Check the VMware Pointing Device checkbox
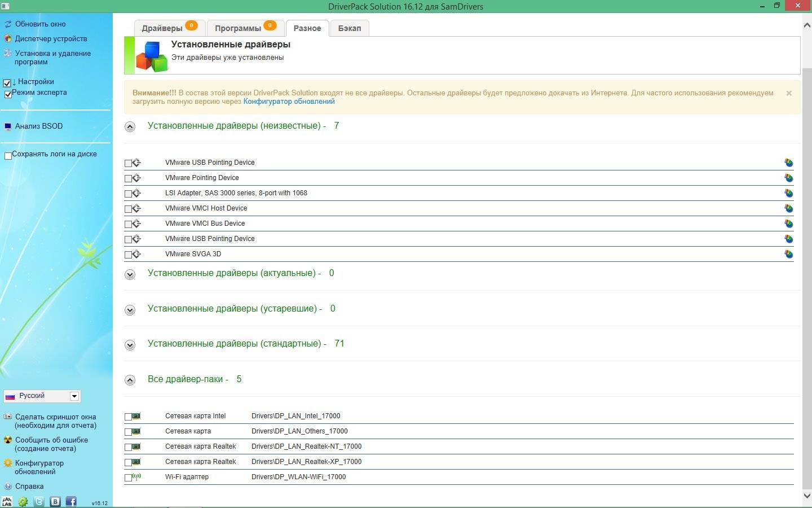This screenshot has height=508, width=812. [128, 178]
